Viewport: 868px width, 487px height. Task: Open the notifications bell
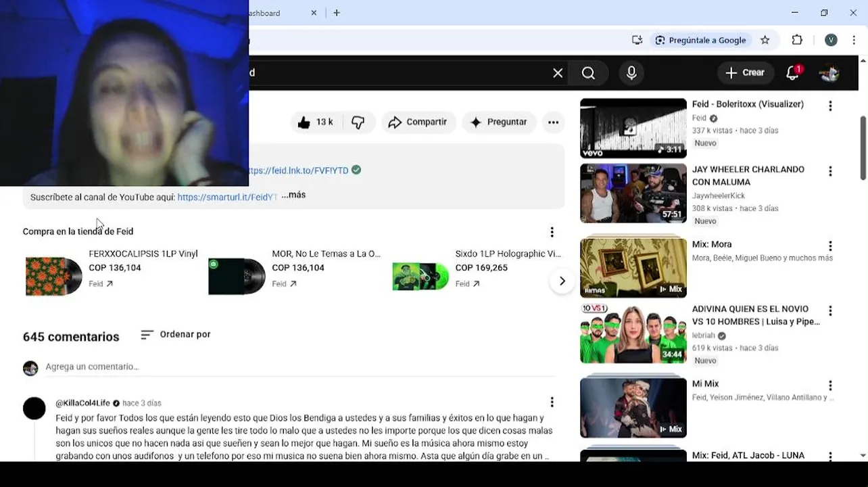pos(793,73)
